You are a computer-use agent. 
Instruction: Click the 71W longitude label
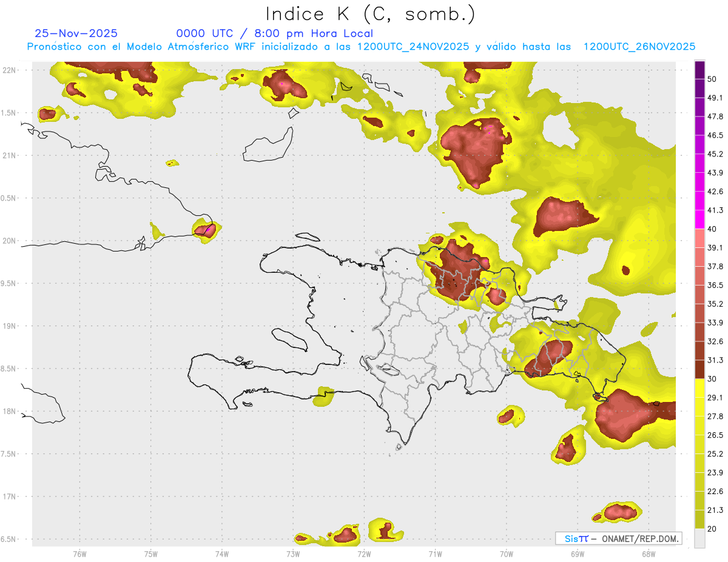(435, 554)
